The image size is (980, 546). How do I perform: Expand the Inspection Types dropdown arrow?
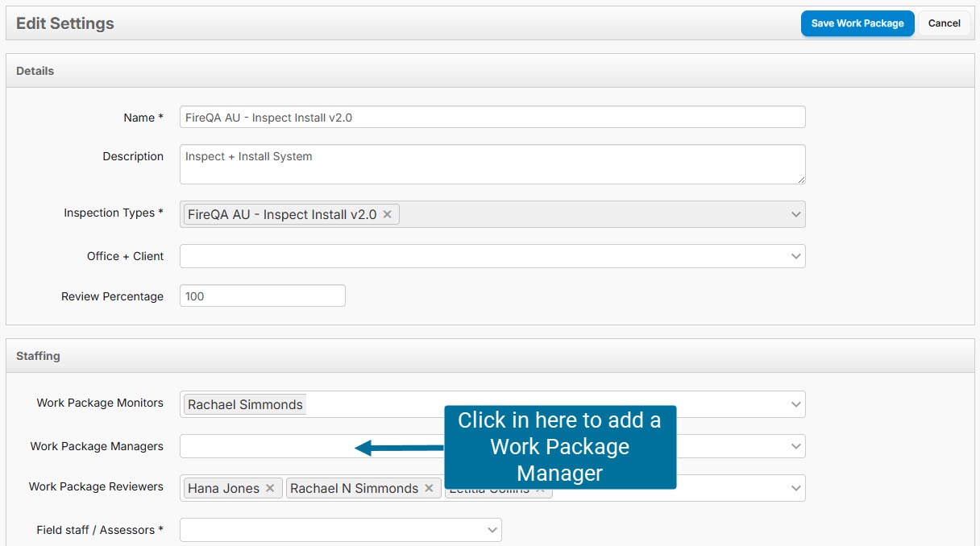(795, 214)
